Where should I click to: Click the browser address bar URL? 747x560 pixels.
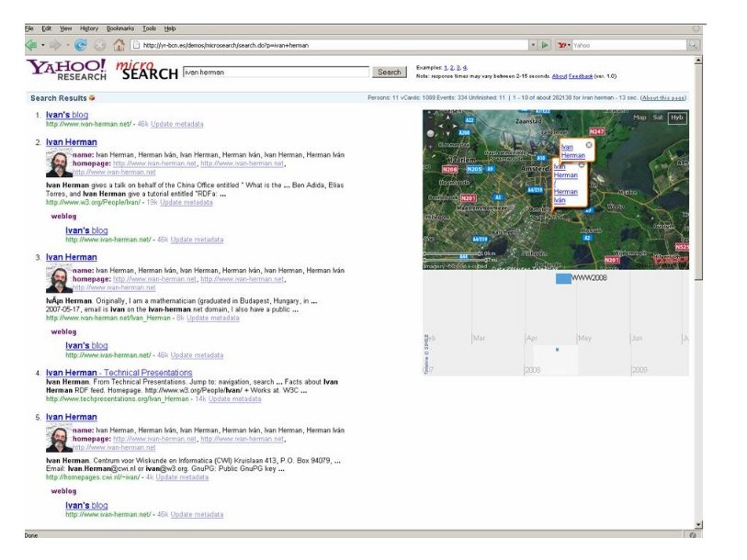(331, 45)
